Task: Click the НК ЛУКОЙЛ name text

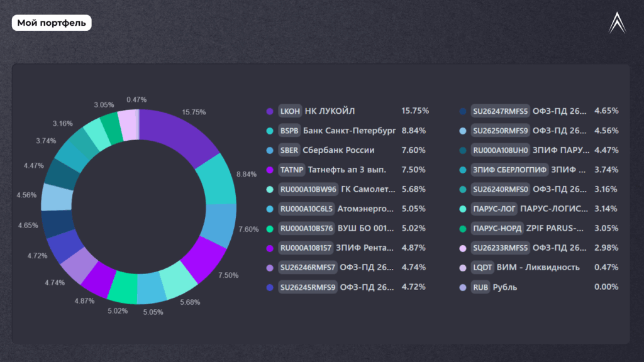Action: [x=330, y=111]
